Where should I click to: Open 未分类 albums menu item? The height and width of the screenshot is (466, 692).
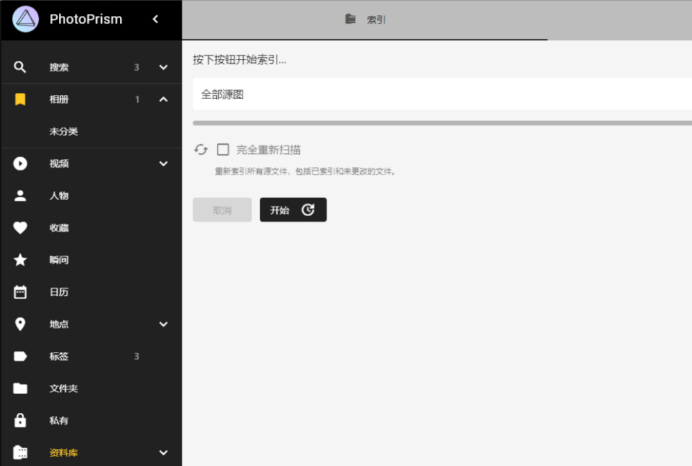[64, 131]
